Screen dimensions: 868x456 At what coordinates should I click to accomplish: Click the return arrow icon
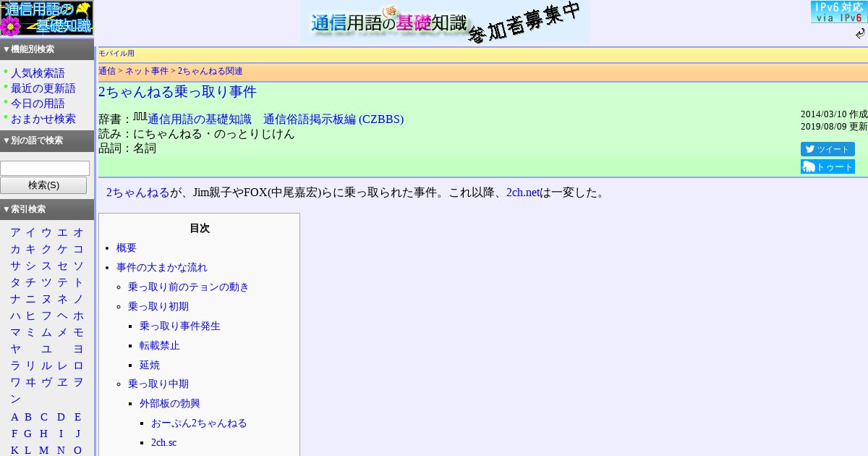coord(860,33)
